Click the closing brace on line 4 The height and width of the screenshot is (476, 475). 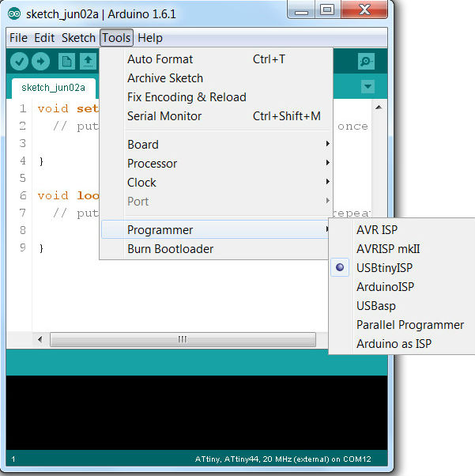(x=41, y=161)
